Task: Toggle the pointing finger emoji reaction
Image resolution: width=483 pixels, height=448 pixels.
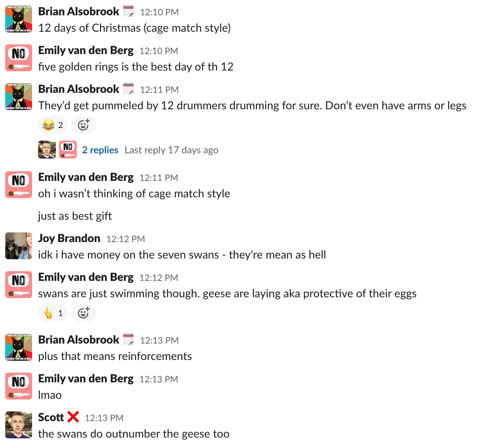Action: click(53, 313)
